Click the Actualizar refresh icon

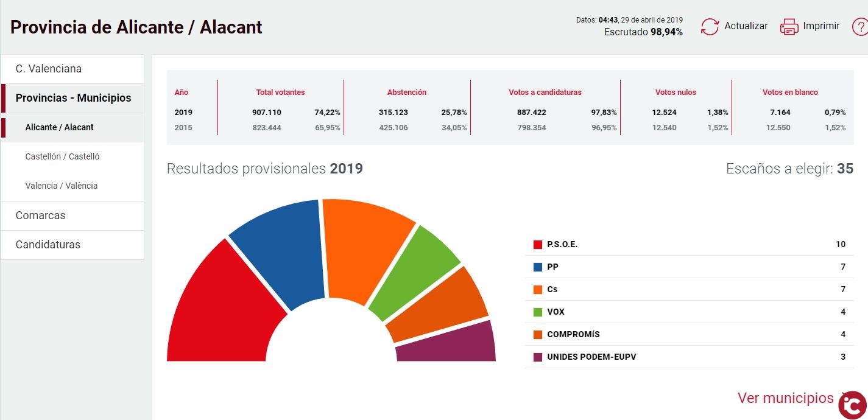[710, 27]
